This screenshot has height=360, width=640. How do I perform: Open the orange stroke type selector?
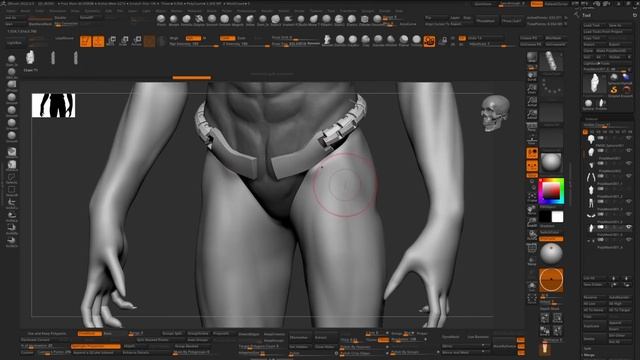point(551,280)
